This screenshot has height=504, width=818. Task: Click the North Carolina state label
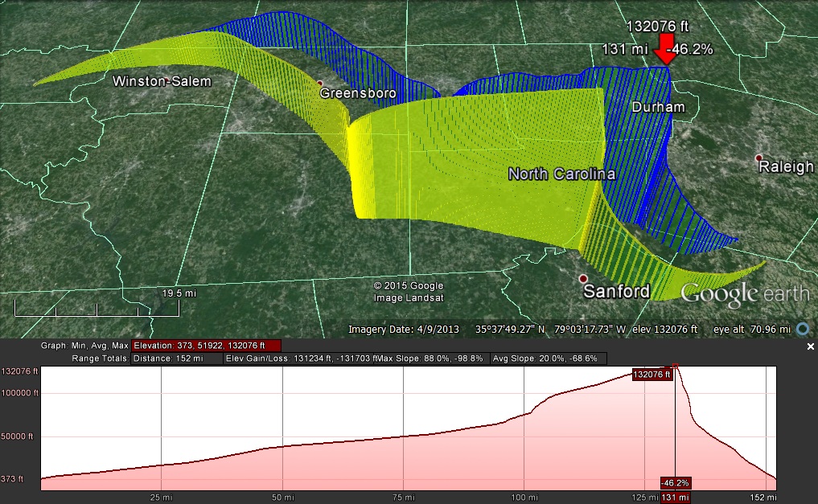click(x=561, y=174)
